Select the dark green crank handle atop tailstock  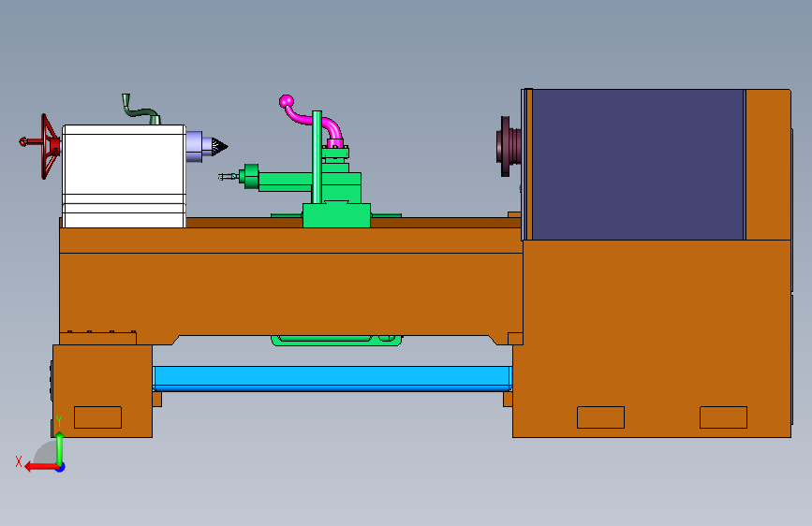pyautogui.click(x=140, y=110)
